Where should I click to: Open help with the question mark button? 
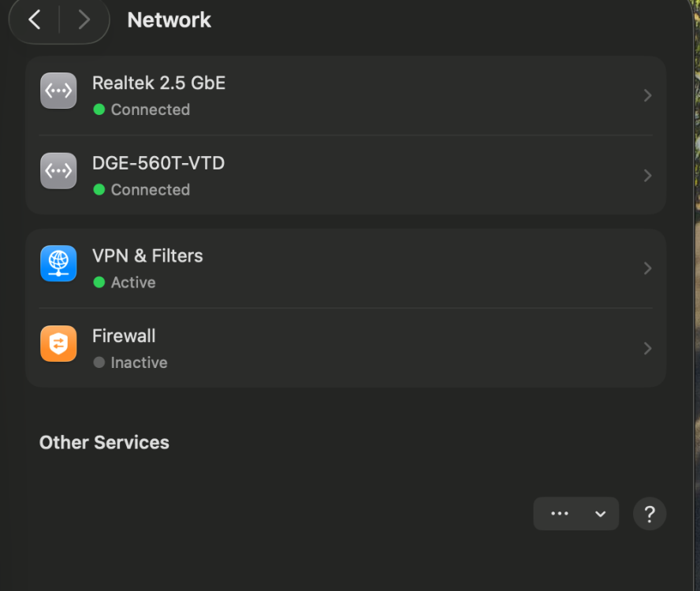tap(650, 514)
